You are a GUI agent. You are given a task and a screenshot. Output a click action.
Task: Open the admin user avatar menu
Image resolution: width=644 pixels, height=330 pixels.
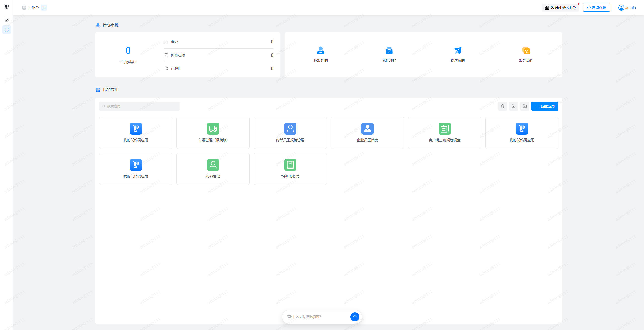(621, 8)
